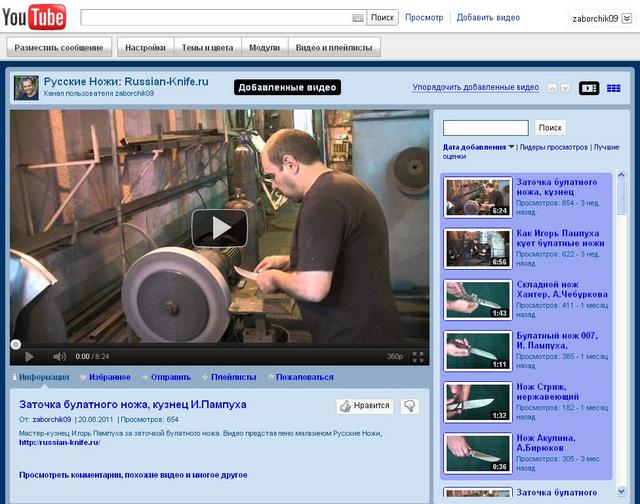Sort videos by Дата добавления
640x504 pixels.
click(475, 147)
